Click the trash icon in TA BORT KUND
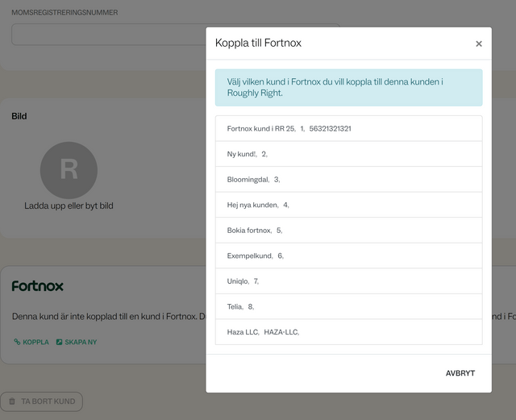This screenshot has height=420, width=516. 12,401
